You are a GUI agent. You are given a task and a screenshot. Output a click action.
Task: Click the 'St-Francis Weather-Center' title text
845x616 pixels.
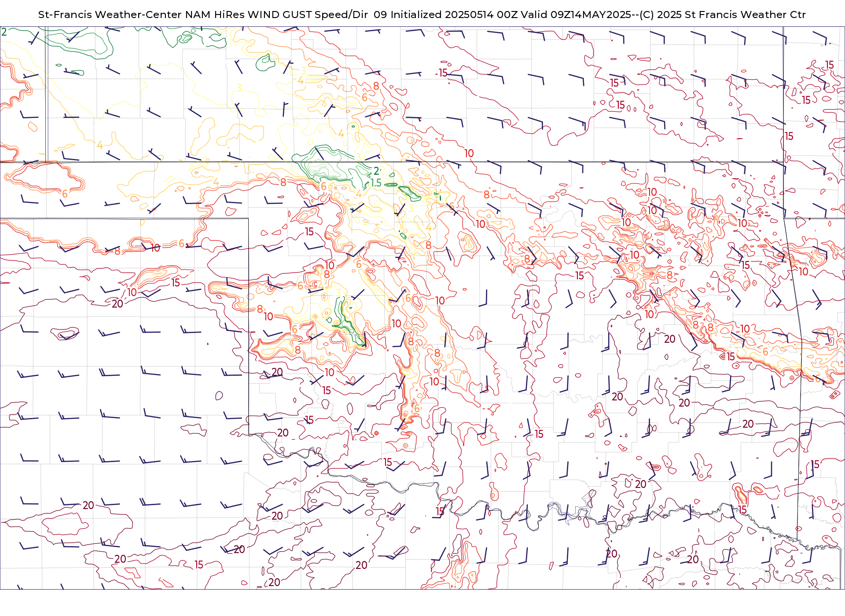(x=110, y=15)
